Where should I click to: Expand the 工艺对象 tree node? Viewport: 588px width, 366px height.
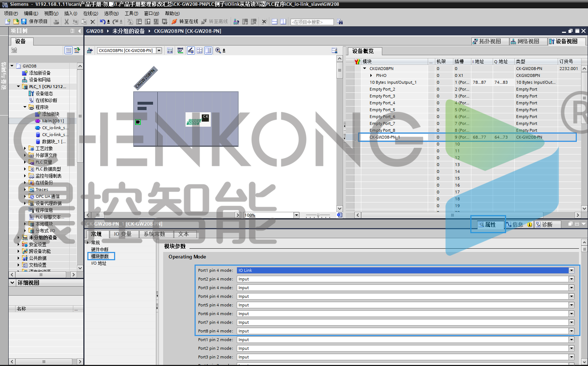pos(25,148)
